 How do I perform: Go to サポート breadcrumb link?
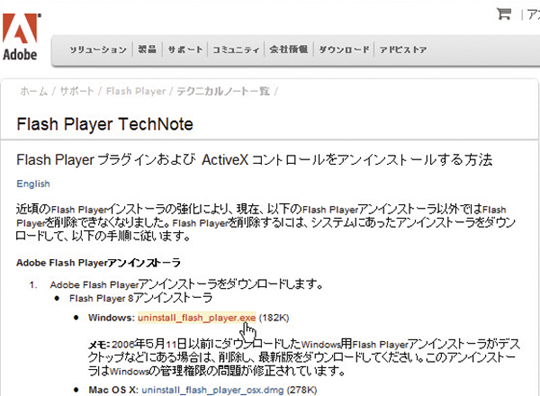coord(77,91)
